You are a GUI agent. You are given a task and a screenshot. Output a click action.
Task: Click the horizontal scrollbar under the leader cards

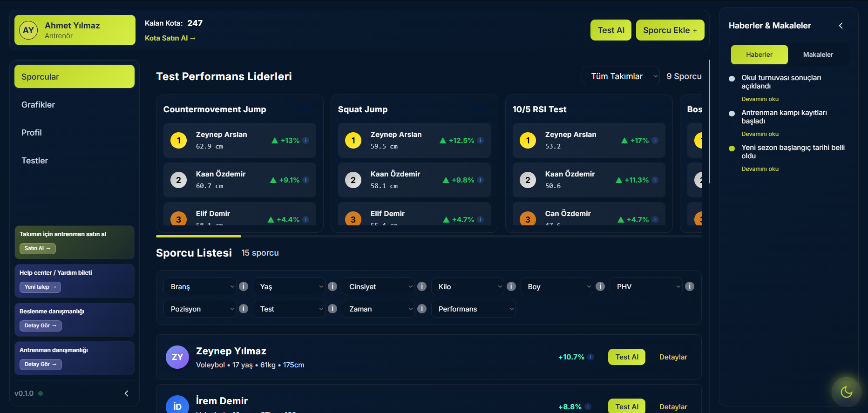tap(199, 236)
